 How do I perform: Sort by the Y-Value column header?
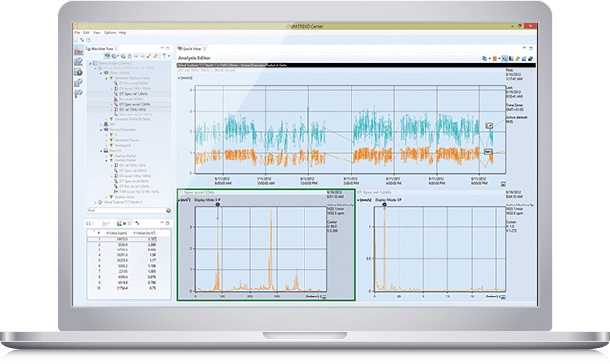(x=144, y=233)
